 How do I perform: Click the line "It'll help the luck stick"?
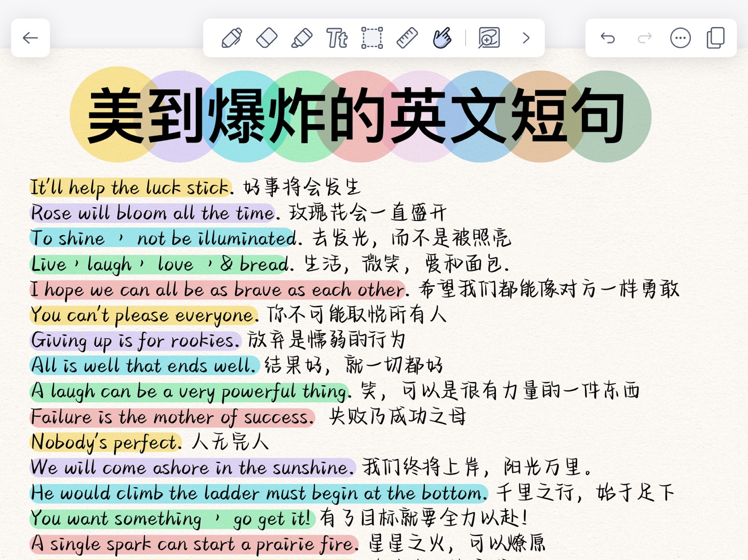pos(130,187)
